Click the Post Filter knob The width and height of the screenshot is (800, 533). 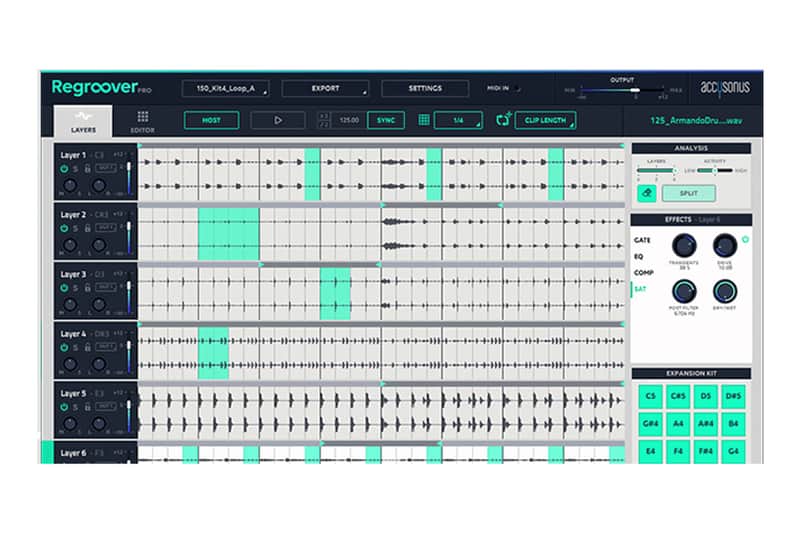click(x=684, y=292)
